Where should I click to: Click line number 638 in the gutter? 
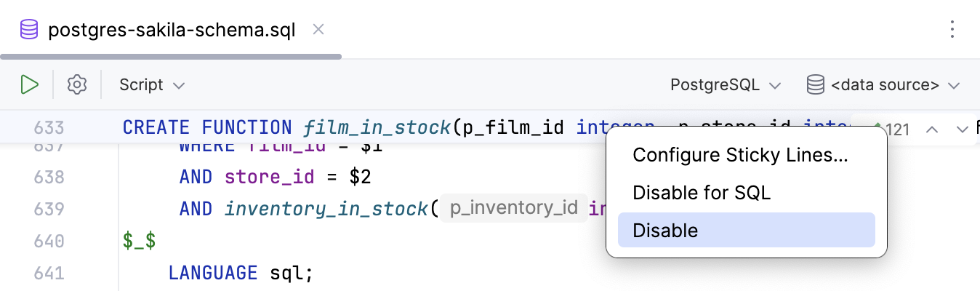(x=49, y=177)
